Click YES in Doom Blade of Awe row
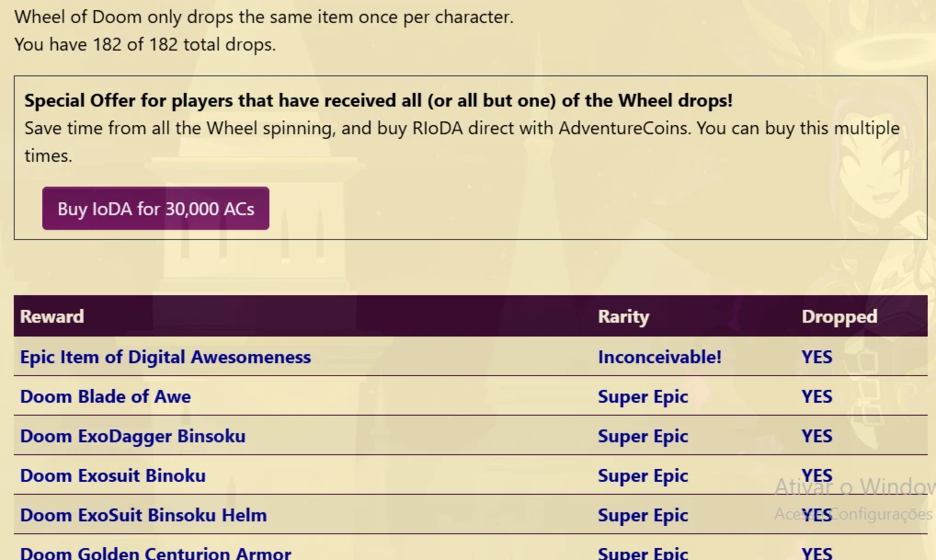The image size is (936, 560). (x=816, y=396)
